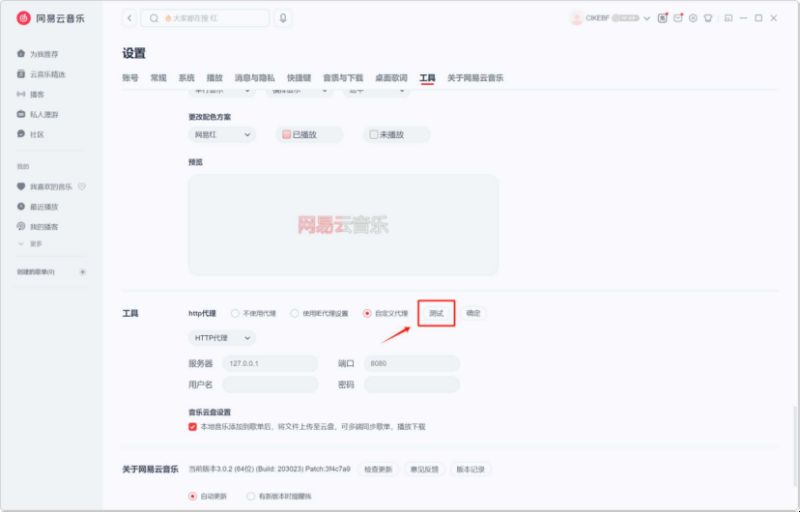
Task: Focus the 服务器 server input field
Action: coord(270,364)
